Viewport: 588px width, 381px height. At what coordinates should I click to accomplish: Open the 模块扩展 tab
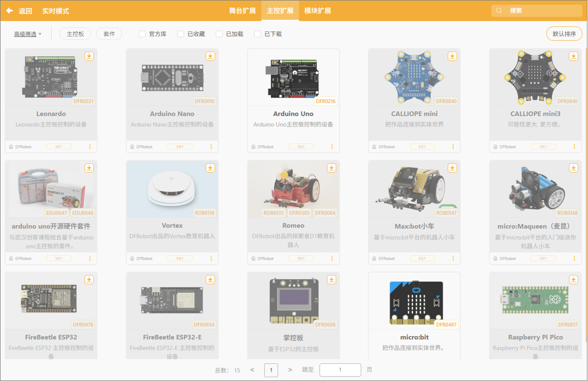click(x=317, y=11)
